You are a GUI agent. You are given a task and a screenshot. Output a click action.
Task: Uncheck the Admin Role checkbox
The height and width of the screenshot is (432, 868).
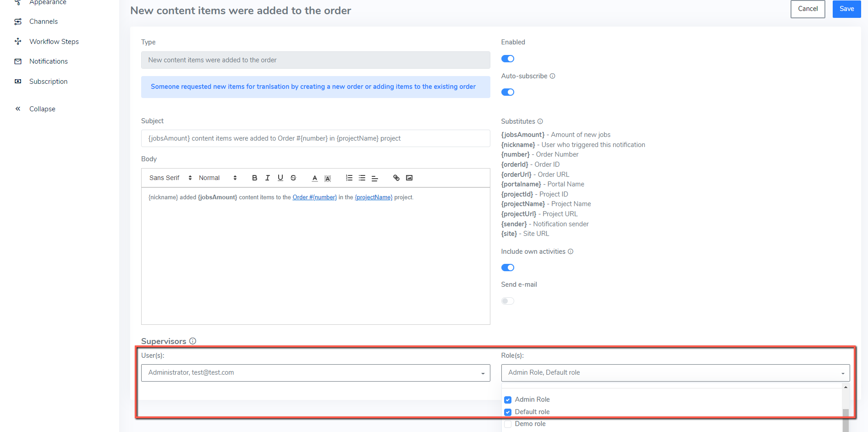(x=508, y=400)
